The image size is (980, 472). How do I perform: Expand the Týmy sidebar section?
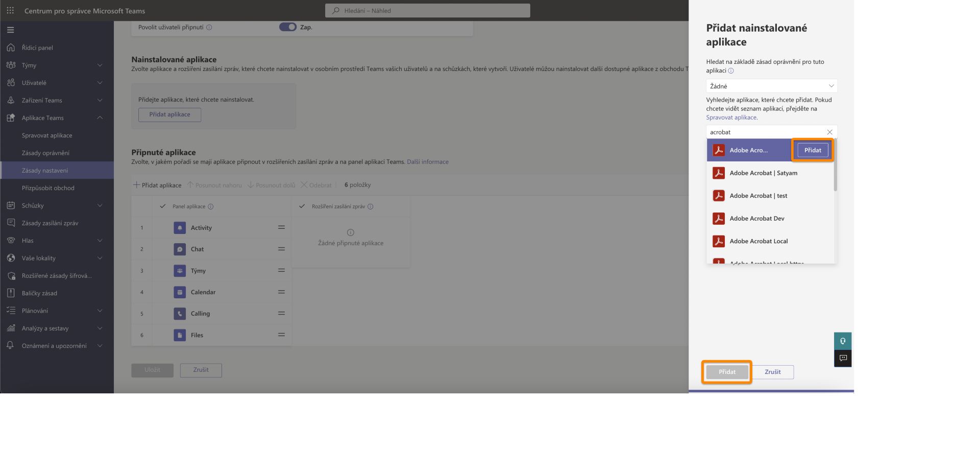pos(100,65)
